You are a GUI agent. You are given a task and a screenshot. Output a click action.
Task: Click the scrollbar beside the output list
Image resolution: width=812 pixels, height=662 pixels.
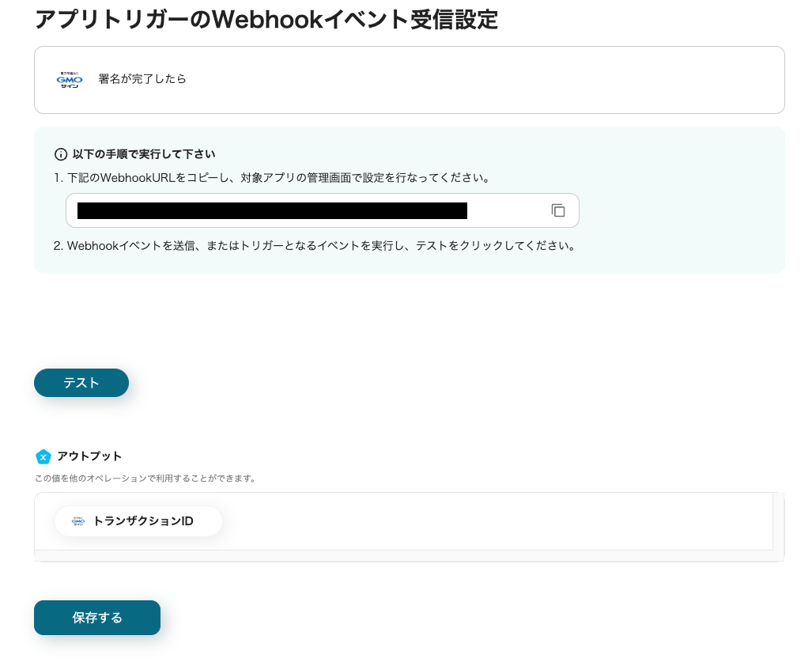[x=778, y=521]
